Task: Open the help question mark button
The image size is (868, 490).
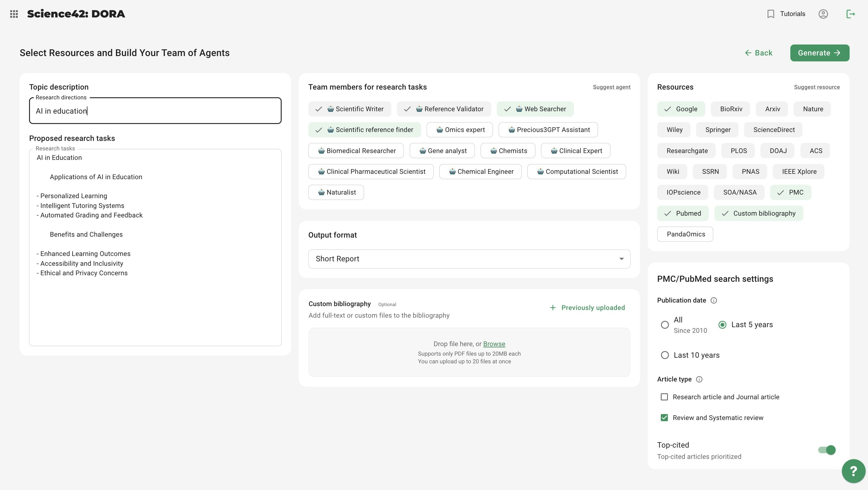Action: [853, 471]
